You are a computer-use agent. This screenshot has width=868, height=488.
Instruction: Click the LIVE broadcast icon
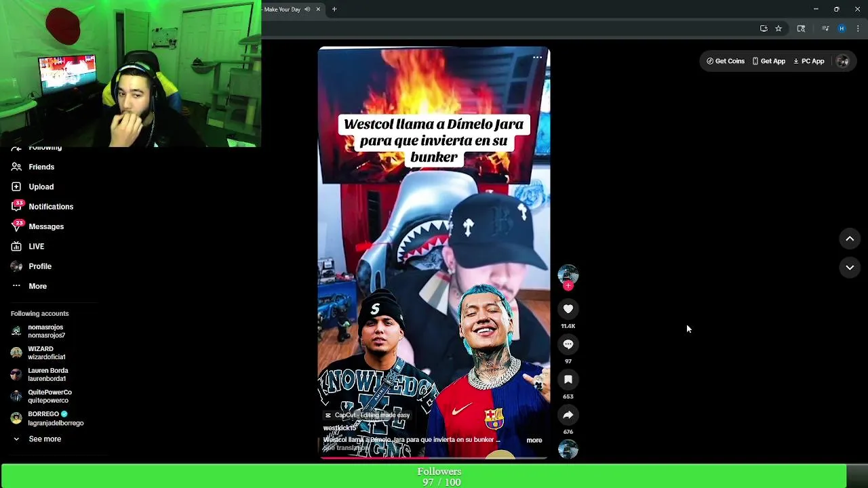pyautogui.click(x=16, y=246)
